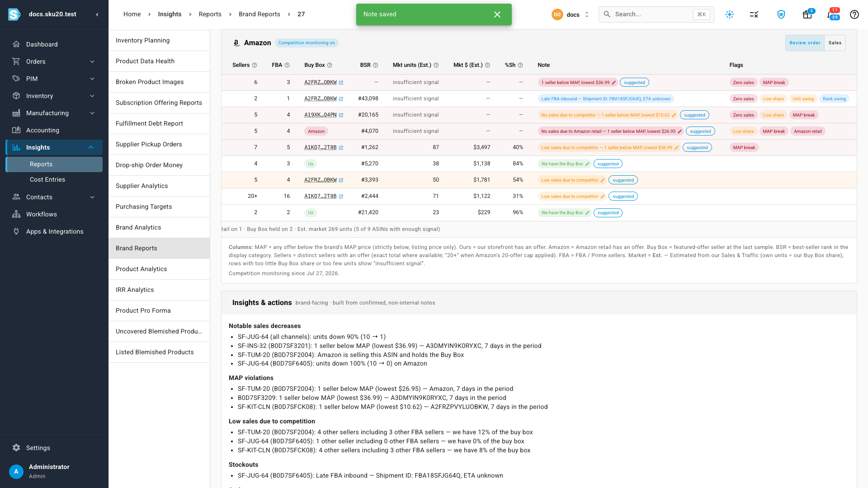Click the Competition monitoring on badge
The height and width of the screenshot is (488, 868).
[x=307, y=43]
